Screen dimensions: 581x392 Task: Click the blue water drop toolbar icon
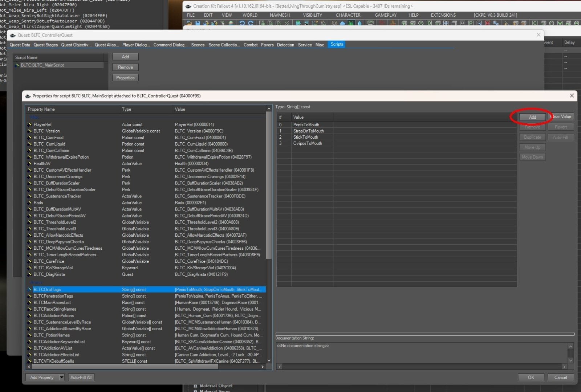point(359,23)
